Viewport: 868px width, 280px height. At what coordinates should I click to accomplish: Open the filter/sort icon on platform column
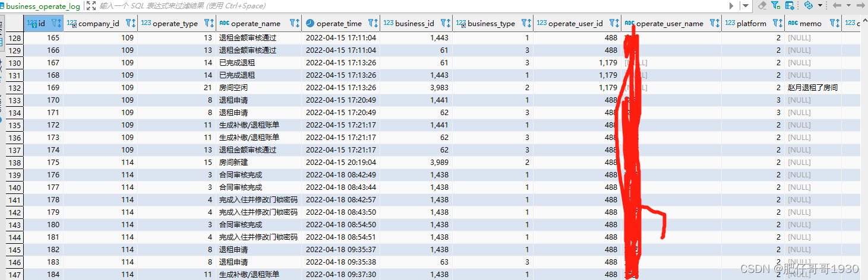click(778, 23)
